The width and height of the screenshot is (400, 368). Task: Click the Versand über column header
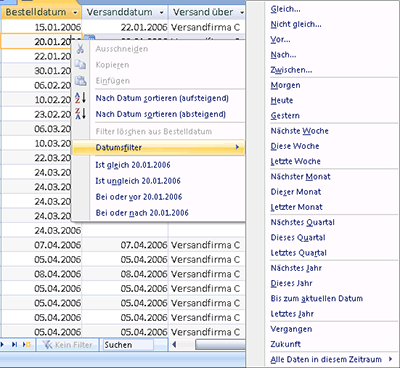(207, 13)
